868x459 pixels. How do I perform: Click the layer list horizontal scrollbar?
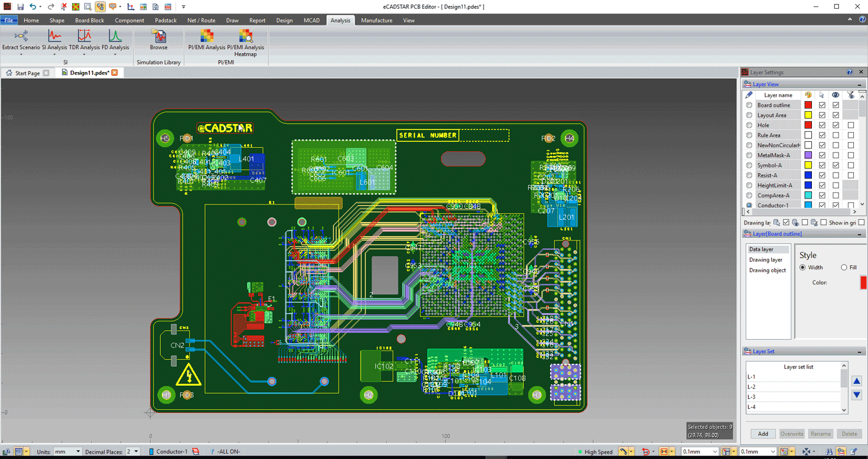point(801,211)
